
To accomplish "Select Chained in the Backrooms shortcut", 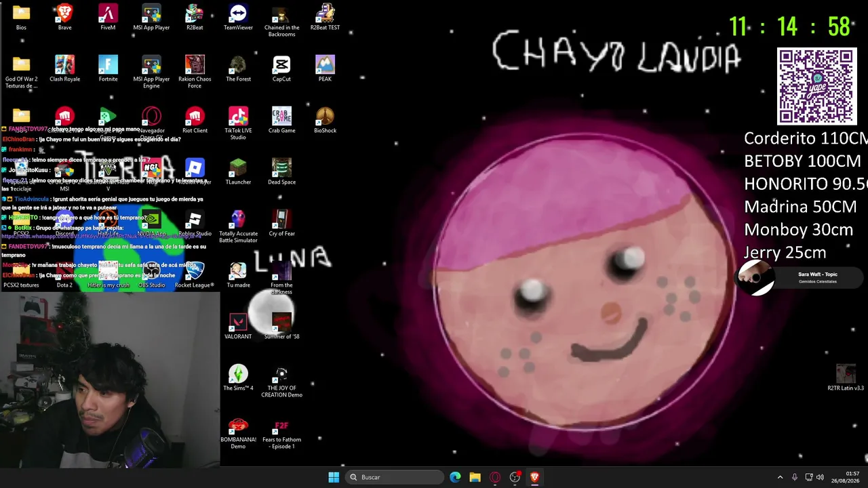I will pos(281,20).
